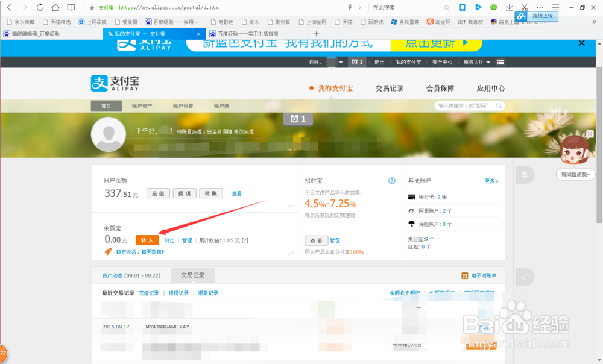Open the browser hamburger menu icon

pos(556,7)
